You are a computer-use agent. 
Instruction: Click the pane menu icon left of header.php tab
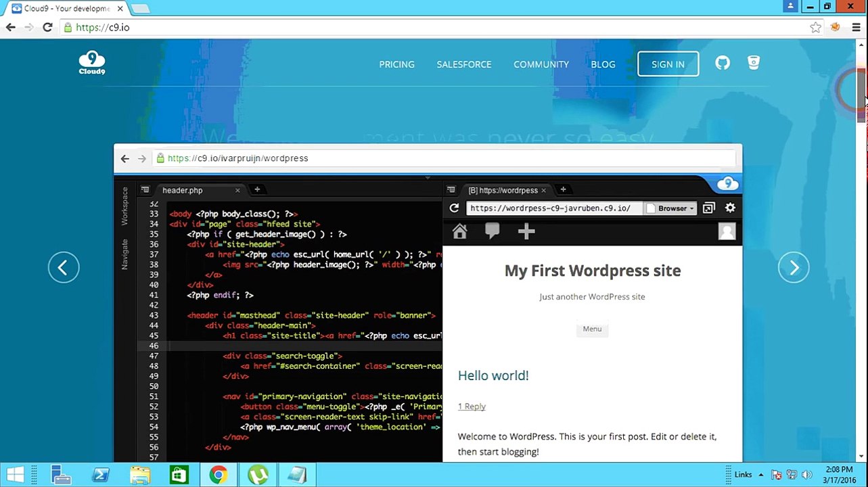tap(145, 190)
